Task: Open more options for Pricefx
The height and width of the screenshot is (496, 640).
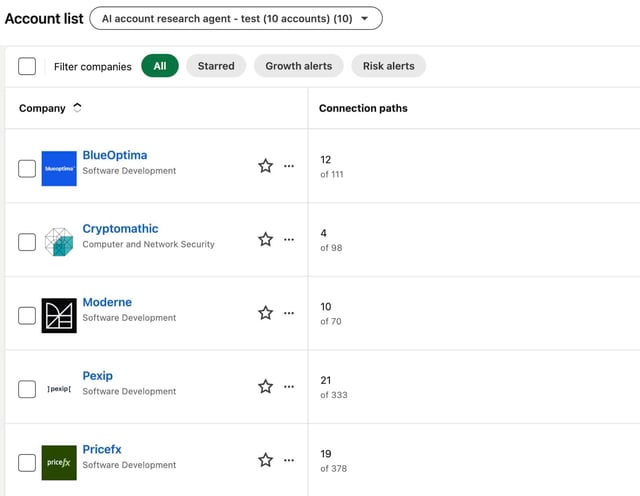Action: tap(289, 460)
